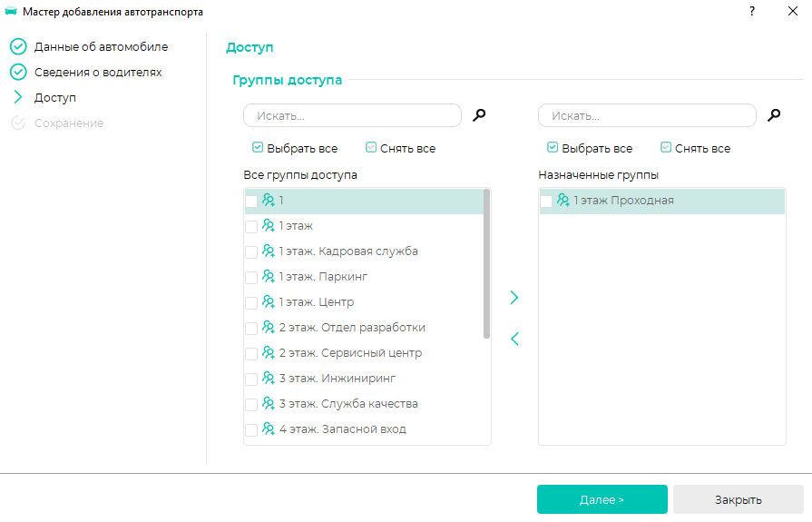Click group icon of "1 этаж. Центр"
Screen dimensions: 812x522
click(x=269, y=301)
